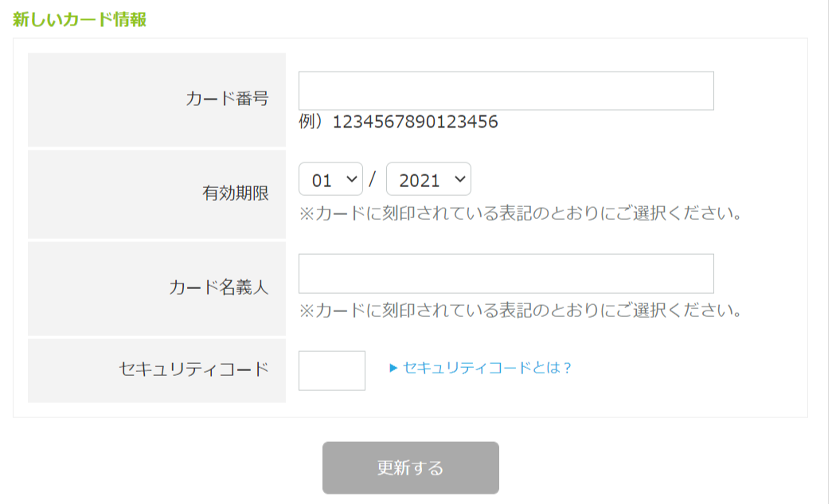This screenshot has width=836, height=504.
Task: Click the note text below cardholder name field
Action: (521, 310)
